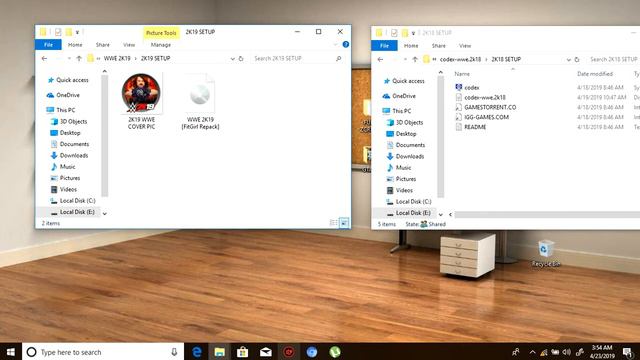This screenshot has height=360, width=640.
Task: Open Documents in the 2K19 SETUP window sidebar
Action: [69, 144]
